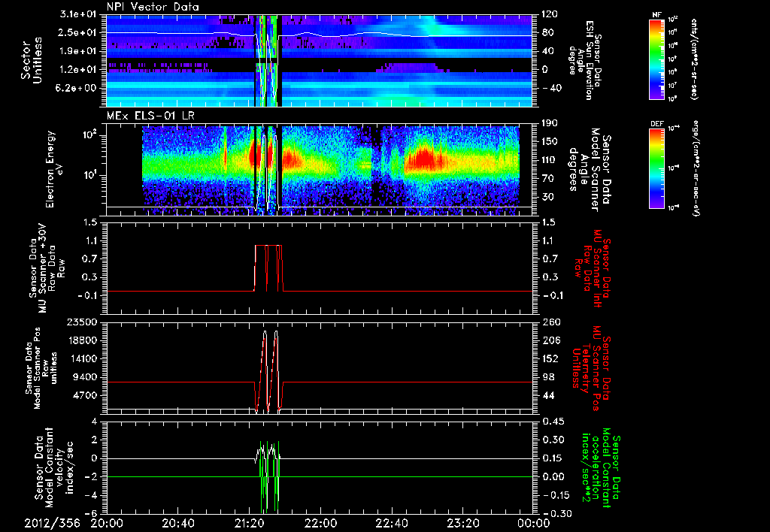Screen dimensions: 770x532
Task: Click the red 'MU Scanner Pos Telemetry' axis title
Action: click(591, 368)
